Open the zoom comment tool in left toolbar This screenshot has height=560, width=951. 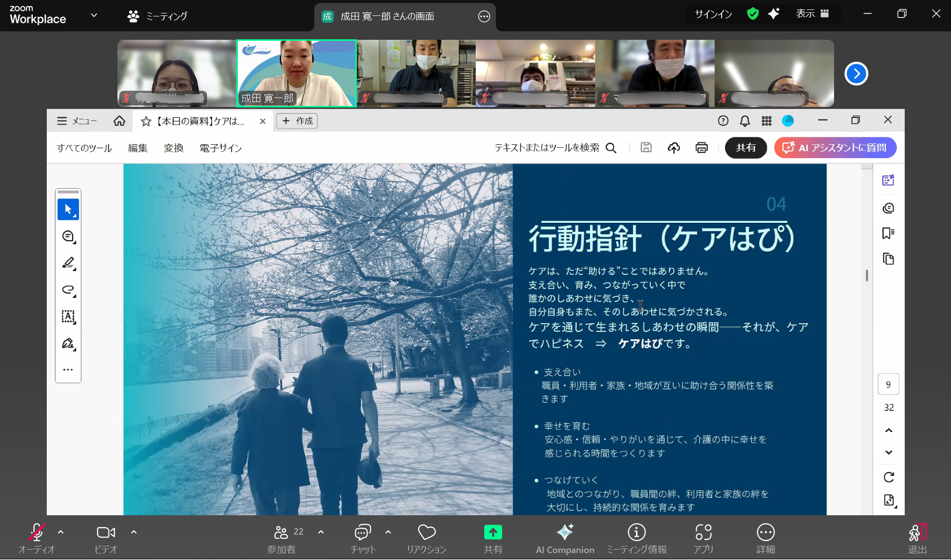(68, 236)
